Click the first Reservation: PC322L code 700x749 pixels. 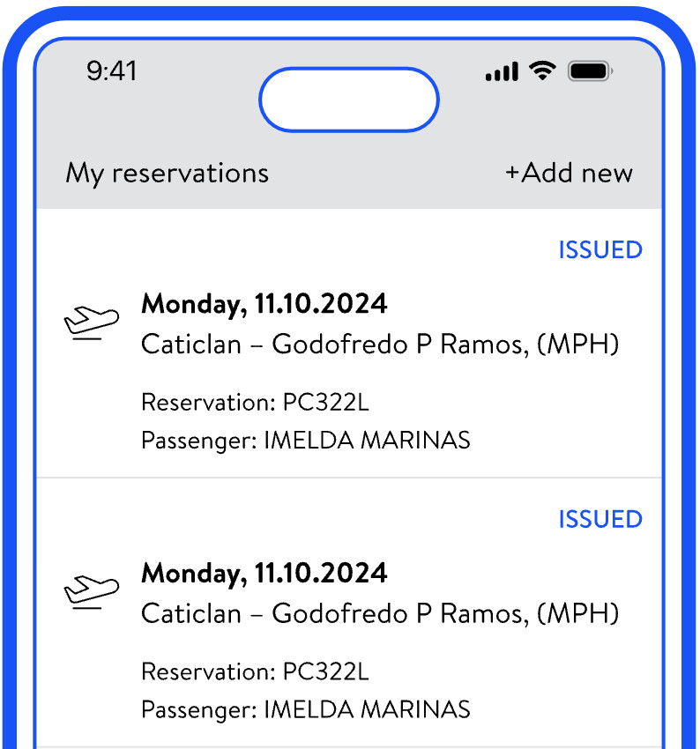pos(255,403)
